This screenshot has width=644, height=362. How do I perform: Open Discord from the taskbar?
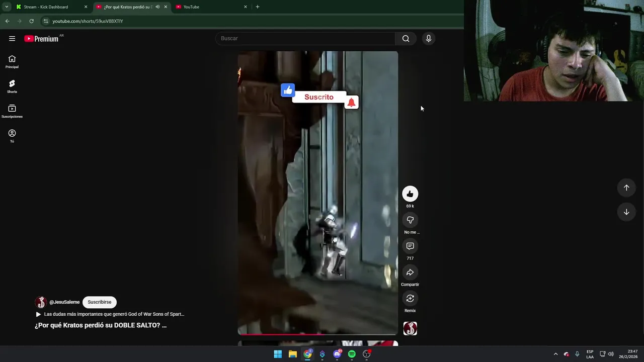(337, 354)
